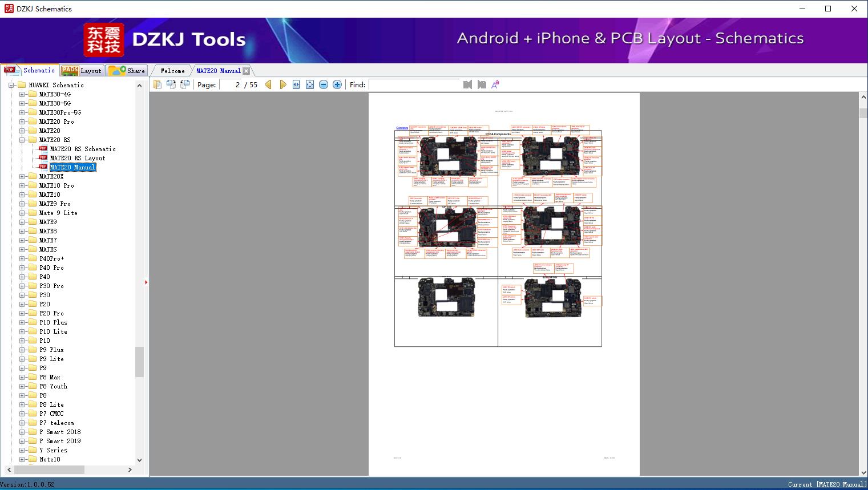This screenshot has height=490, width=868.
Task: Click the tree panel horizontal scrollbar thumb
Action: (49, 469)
